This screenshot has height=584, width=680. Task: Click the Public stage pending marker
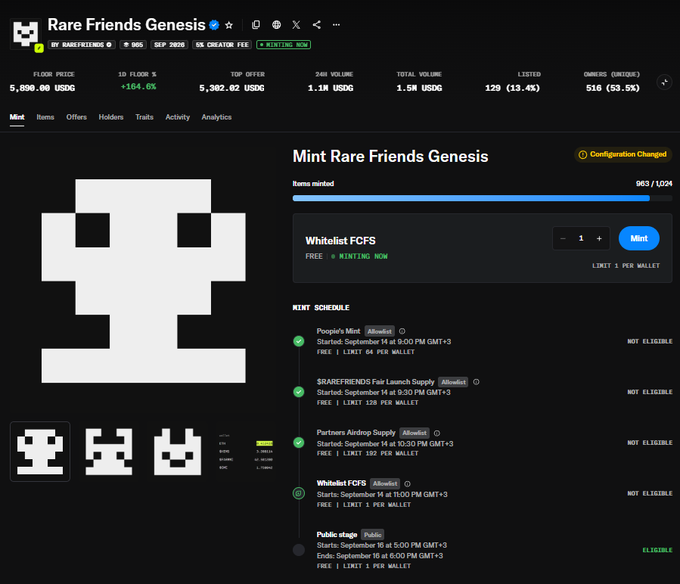coord(299,550)
